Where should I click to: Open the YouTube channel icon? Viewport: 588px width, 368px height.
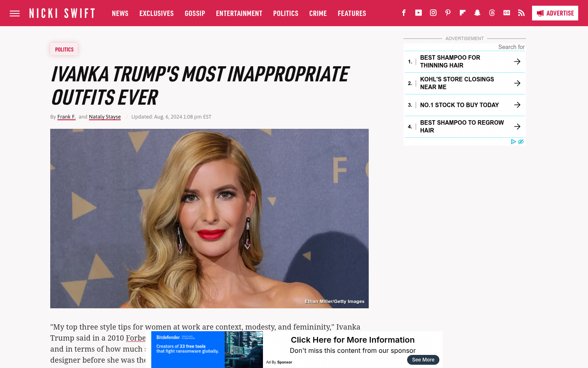click(x=419, y=13)
